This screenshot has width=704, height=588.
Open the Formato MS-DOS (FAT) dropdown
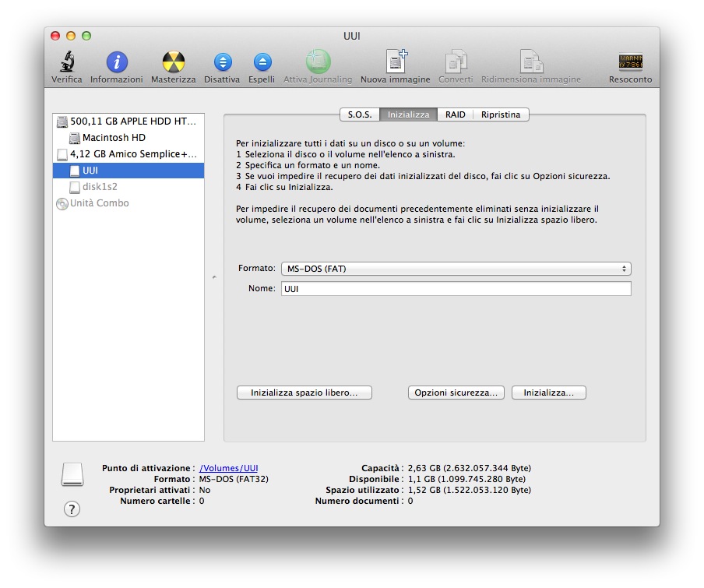point(456,269)
